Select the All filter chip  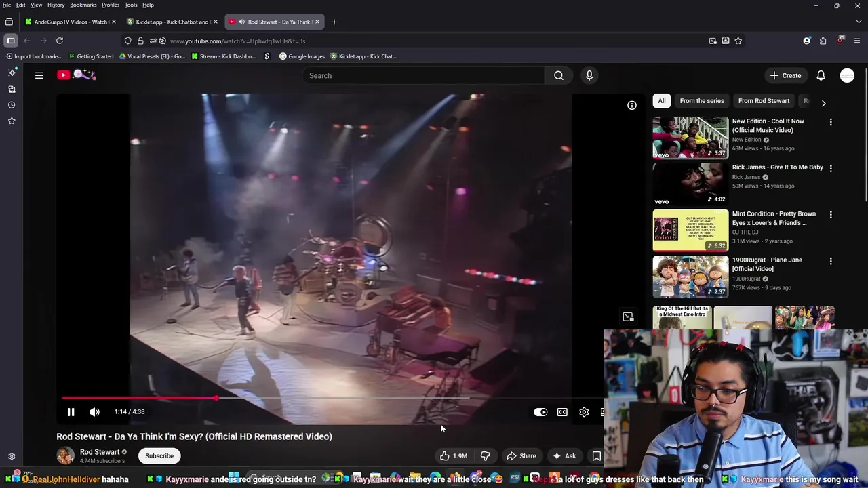pyautogui.click(x=662, y=101)
